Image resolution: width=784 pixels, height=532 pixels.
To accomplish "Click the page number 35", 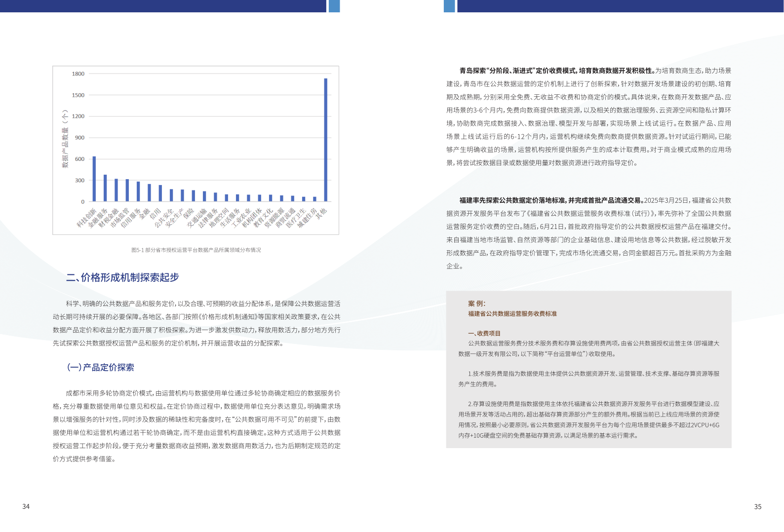I will click(758, 507).
